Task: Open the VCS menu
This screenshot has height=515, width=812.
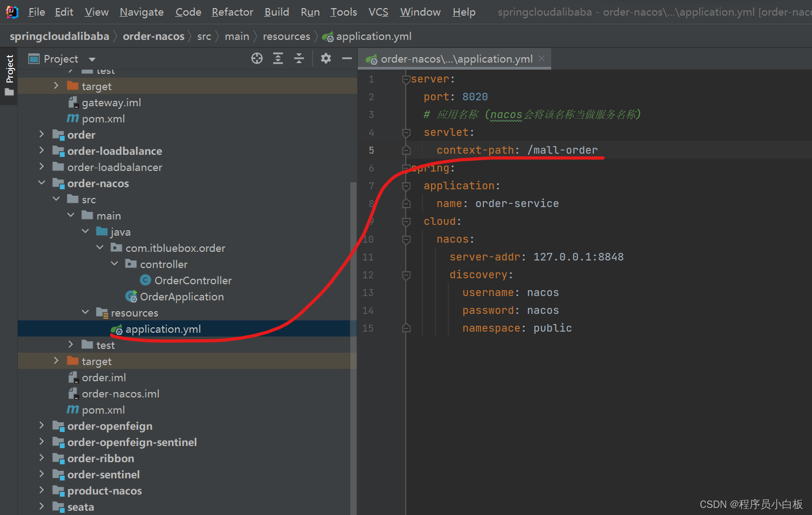Action: 378,12
